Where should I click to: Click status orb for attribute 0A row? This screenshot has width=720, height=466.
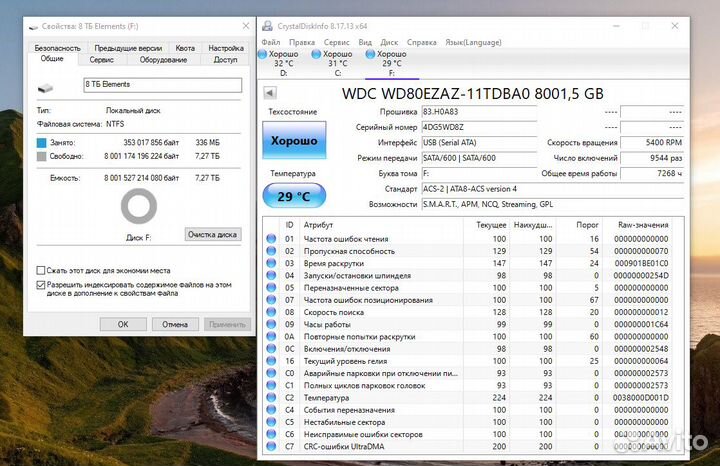(x=271, y=337)
